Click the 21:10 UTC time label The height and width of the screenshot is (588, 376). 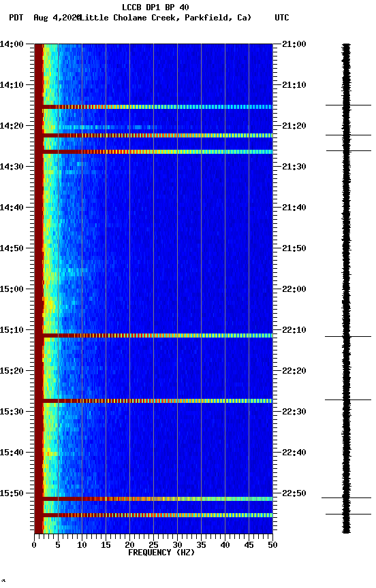click(x=294, y=85)
